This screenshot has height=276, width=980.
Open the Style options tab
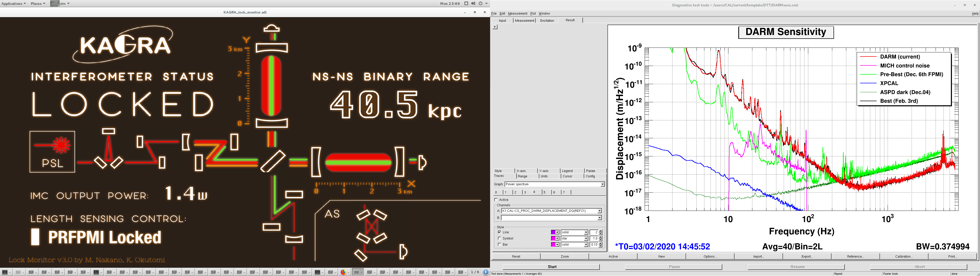503,171
